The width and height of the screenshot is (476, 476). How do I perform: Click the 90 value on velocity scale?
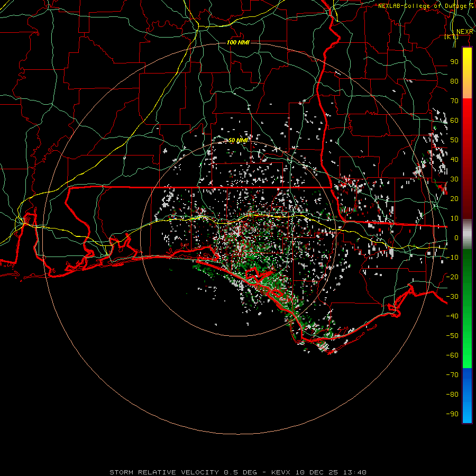coord(454,62)
